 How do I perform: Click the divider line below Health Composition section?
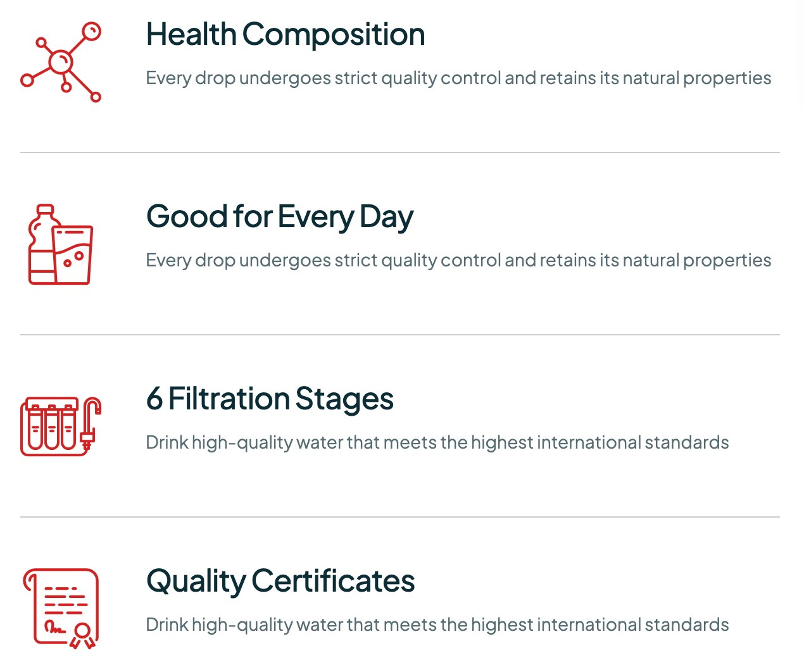pos(400,152)
